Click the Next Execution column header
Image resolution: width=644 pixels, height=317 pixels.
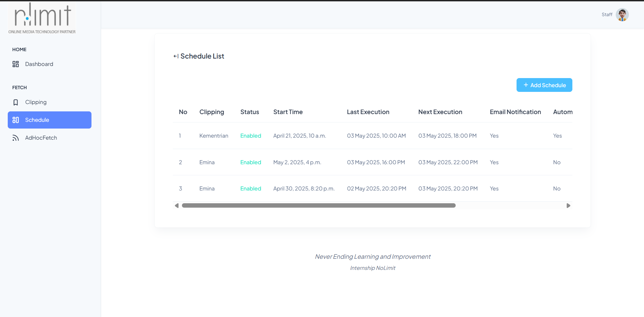440,112
